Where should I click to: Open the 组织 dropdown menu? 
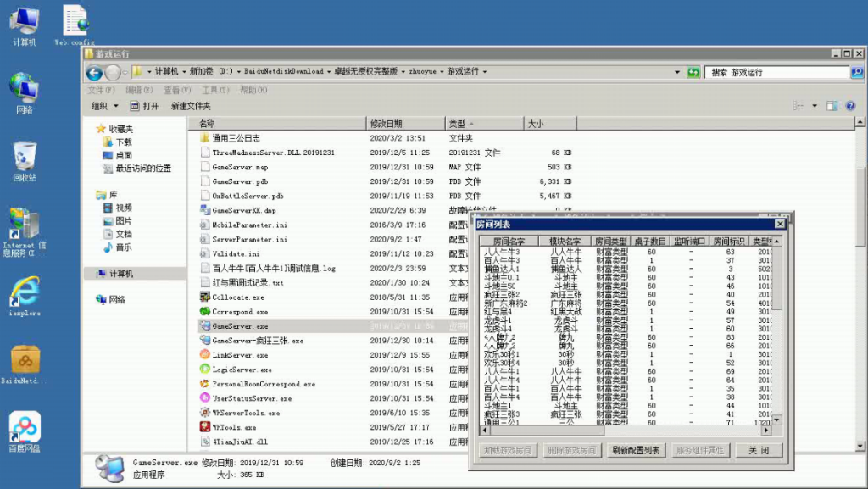(104, 106)
